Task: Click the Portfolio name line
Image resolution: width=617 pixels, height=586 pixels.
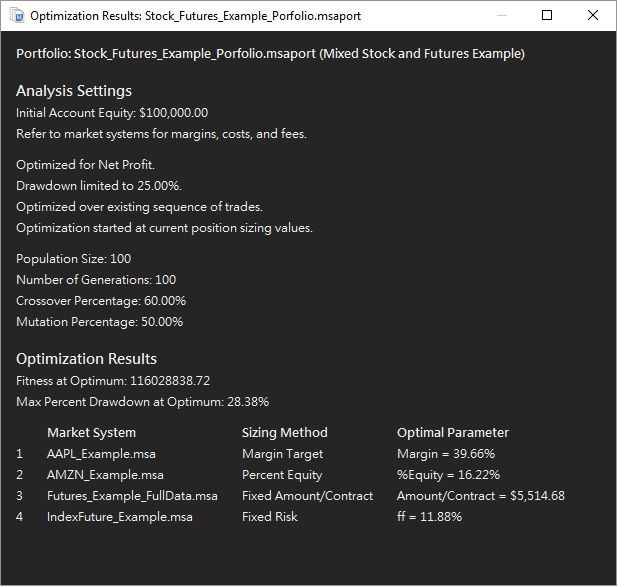Action: [x=270, y=54]
